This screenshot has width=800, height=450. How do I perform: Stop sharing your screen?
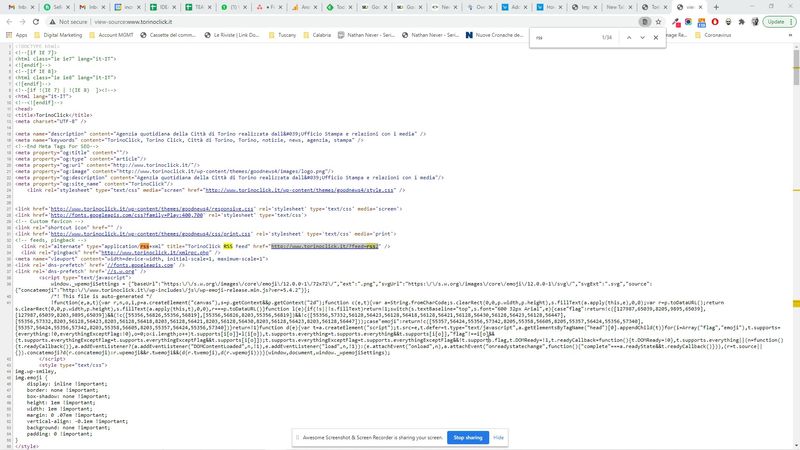(x=467, y=437)
